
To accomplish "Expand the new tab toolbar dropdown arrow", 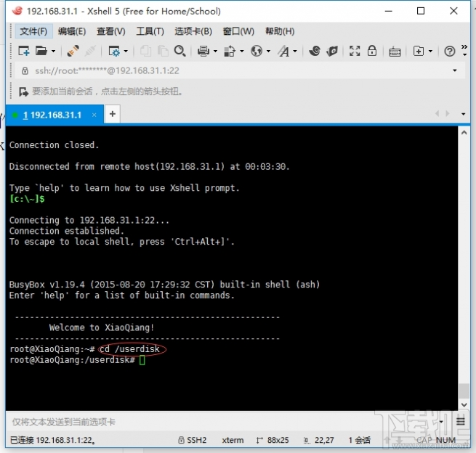I will click(430, 52).
